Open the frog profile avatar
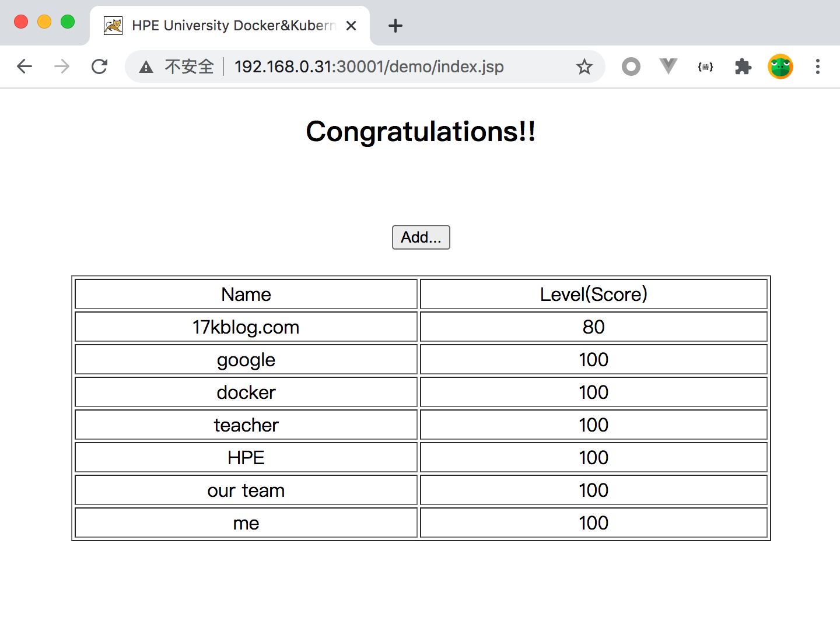Image resolution: width=840 pixels, height=631 pixels. pyautogui.click(x=780, y=66)
